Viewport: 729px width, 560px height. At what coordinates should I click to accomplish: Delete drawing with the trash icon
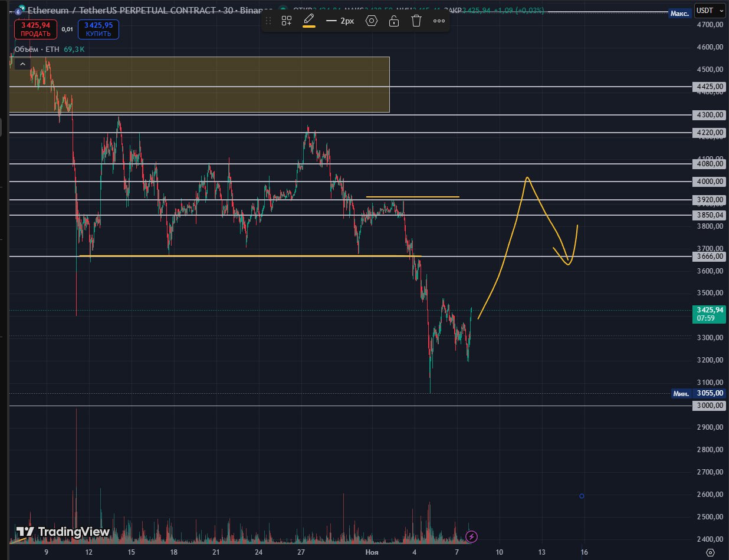416,21
